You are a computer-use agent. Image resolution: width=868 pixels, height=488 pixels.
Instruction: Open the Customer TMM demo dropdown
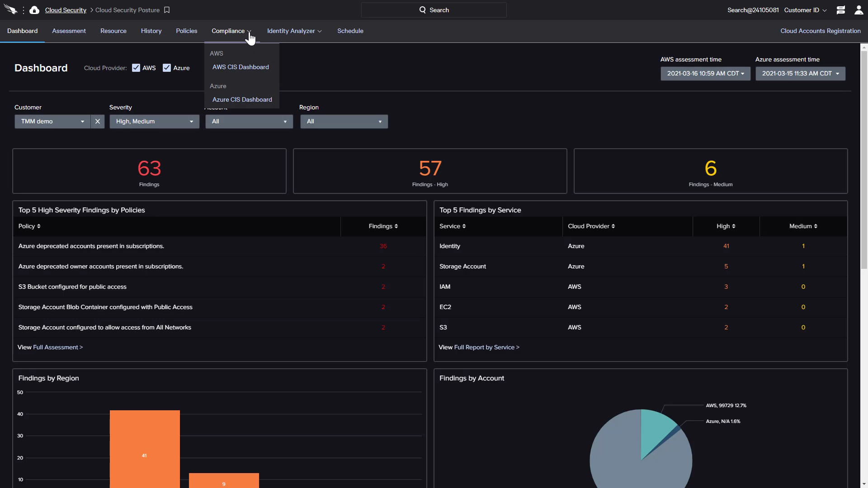tap(52, 122)
